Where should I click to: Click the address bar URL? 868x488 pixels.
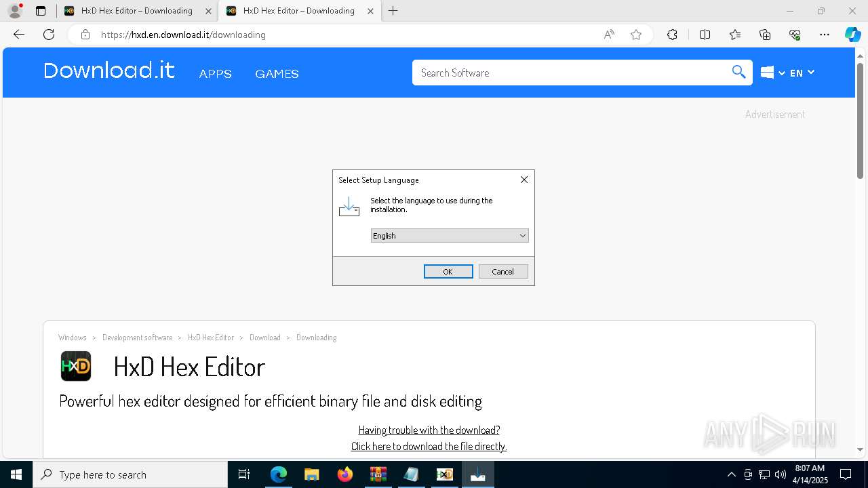tap(183, 35)
